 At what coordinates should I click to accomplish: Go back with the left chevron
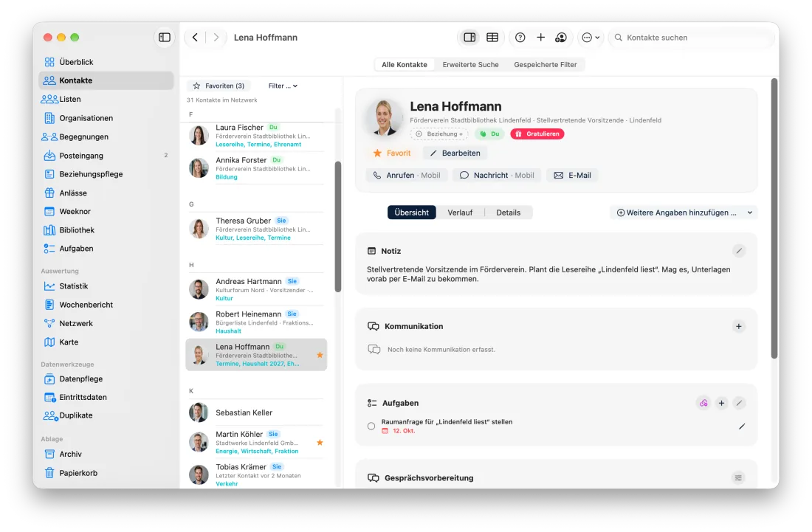(195, 37)
